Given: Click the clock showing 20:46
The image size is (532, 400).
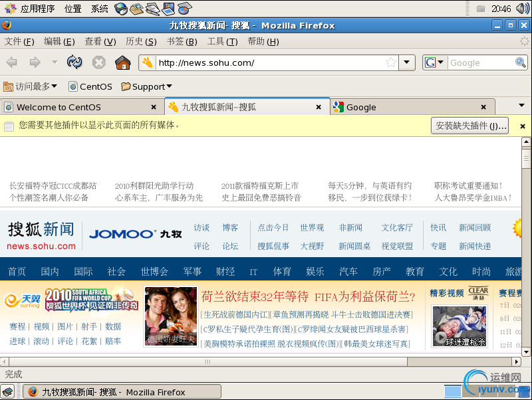Looking at the screenshot, I should 501,9.
